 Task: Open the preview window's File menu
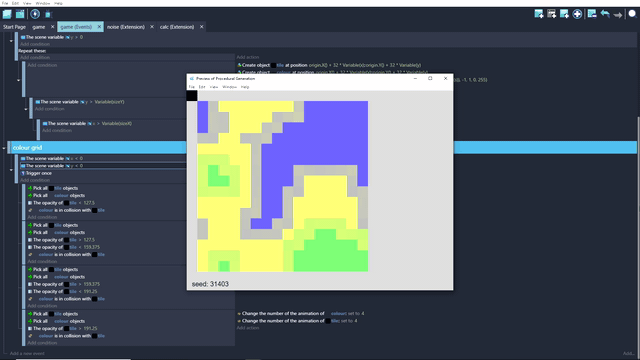coord(191,87)
